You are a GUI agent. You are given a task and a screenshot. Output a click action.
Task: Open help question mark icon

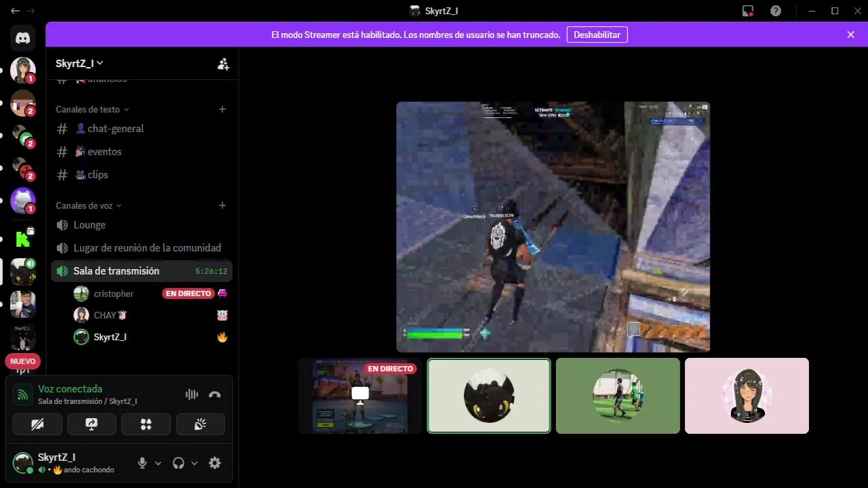click(x=776, y=11)
